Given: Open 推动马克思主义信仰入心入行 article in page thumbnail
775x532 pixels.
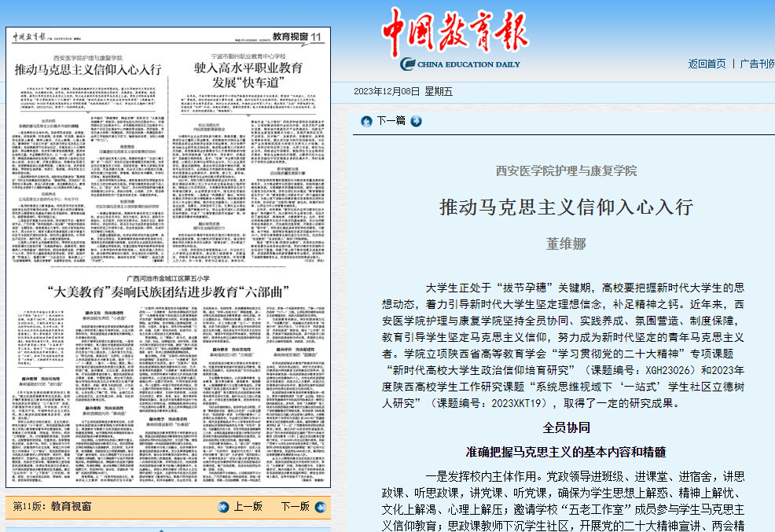Looking at the screenshot, I should click(x=88, y=70).
